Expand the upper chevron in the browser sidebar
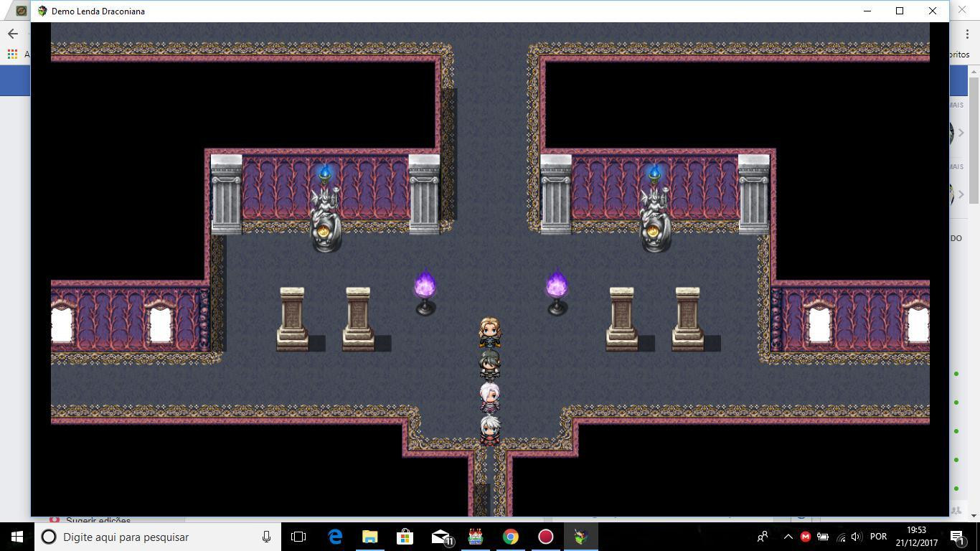The width and height of the screenshot is (980, 551). pos(961,133)
